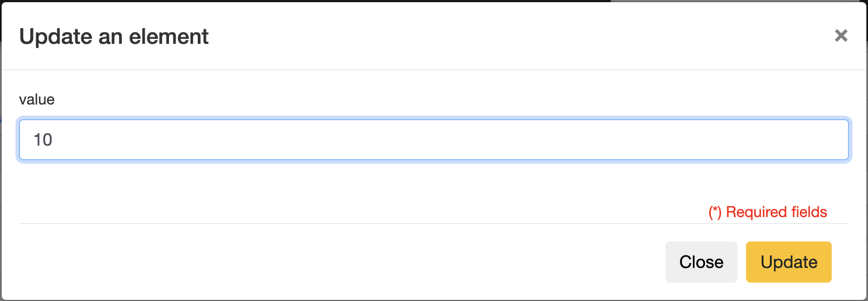Click the Required fields notice text

point(768,212)
